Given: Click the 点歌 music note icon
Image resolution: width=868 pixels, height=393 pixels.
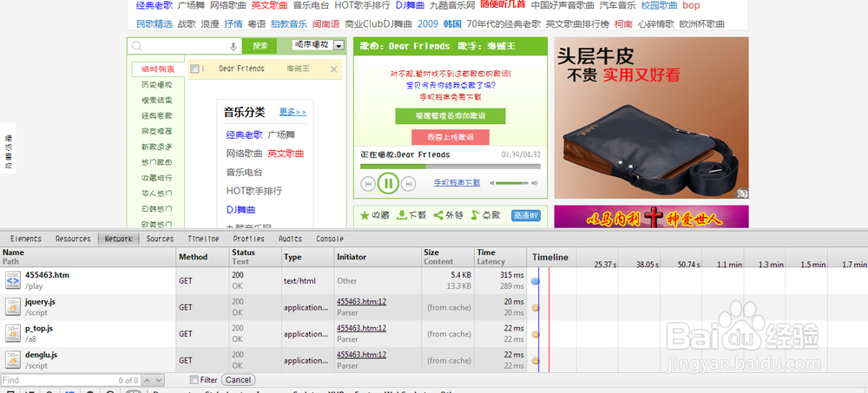Looking at the screenshot, I should pos(475,215).
